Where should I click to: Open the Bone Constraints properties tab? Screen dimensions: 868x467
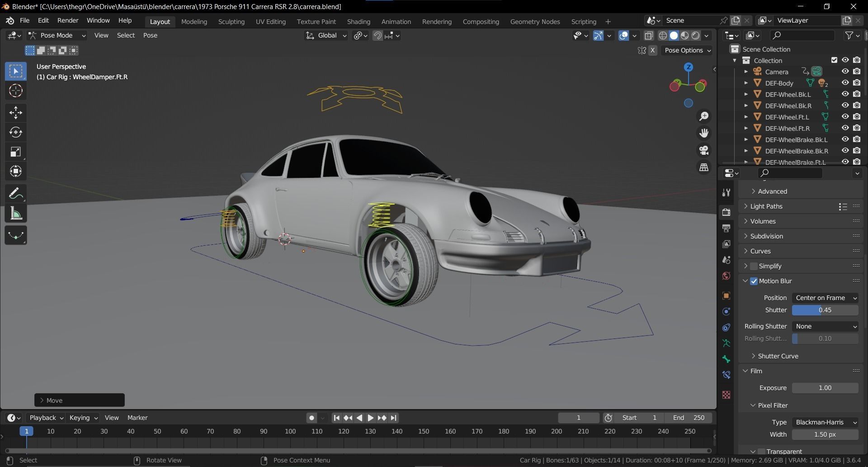726,375
